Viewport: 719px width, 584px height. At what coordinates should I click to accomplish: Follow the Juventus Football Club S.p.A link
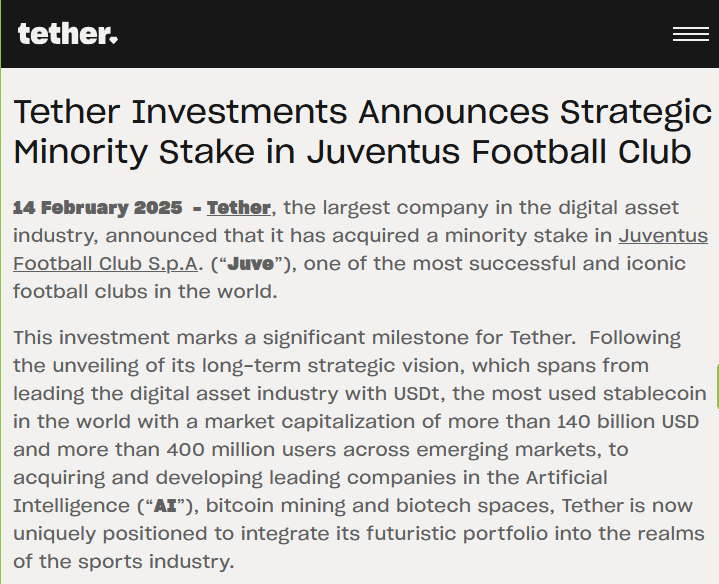tap(360, 250)
